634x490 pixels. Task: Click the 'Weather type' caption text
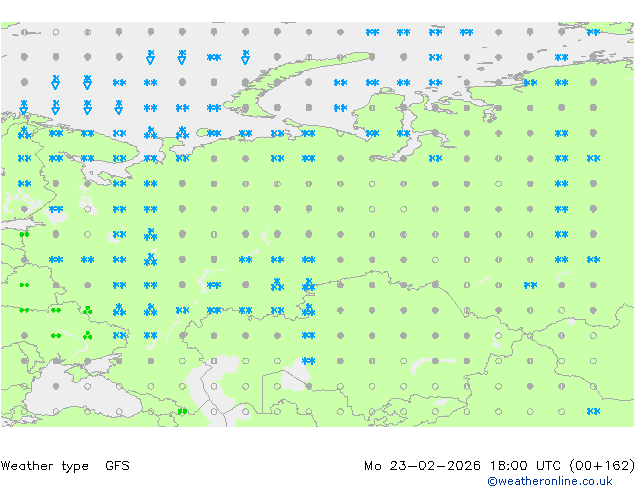pyautogui.click(x=45, y=466)
